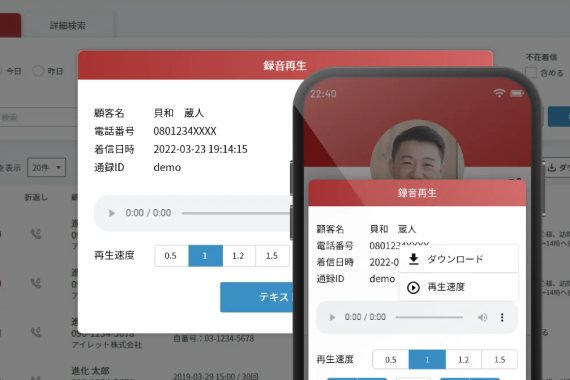Set desktop playback speed to 1.2
Viewport: 570px width, 380px height.
click(x=239, y=256)
